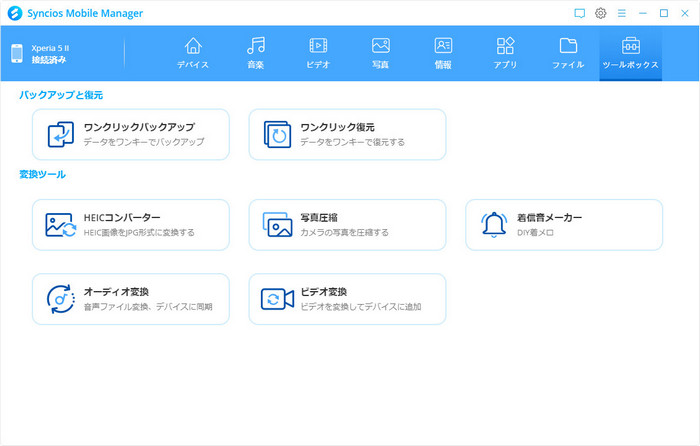Viewport: 700px width, 446px height.
Task: Open the ワンクリックバックアップ backup icon
Action: (x=61, y=134)
